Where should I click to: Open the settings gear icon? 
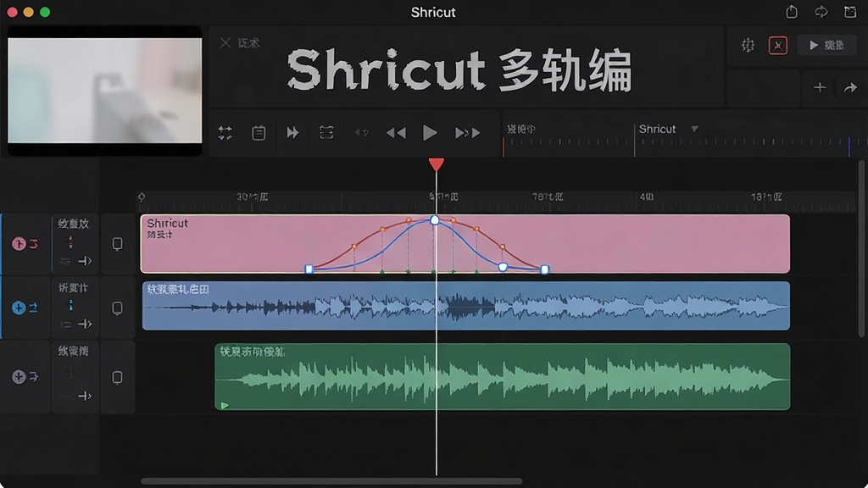click(x=748, y=46)
